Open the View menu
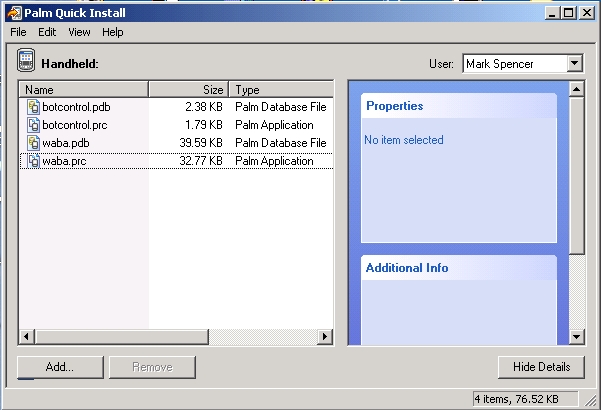 [79, 32]
